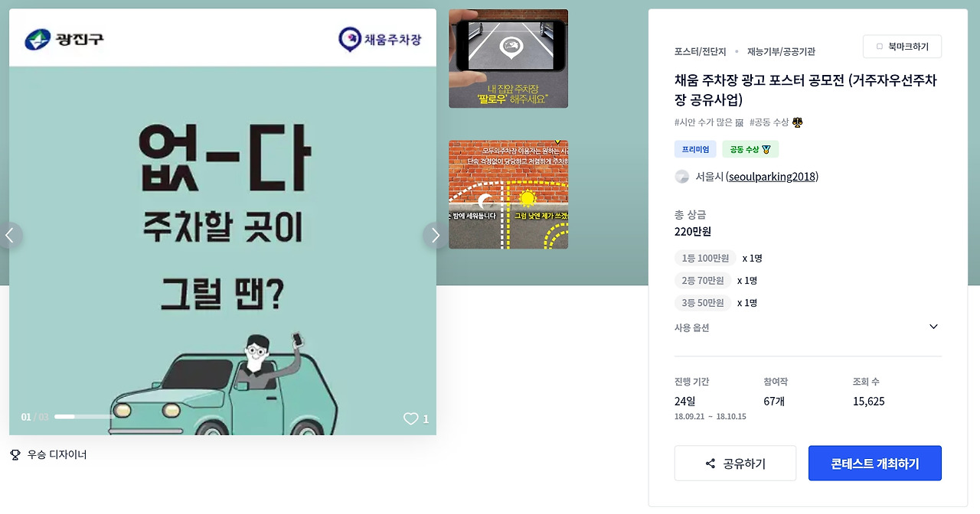Open the brick-wall parking thumbnail image

click(508, 194)
